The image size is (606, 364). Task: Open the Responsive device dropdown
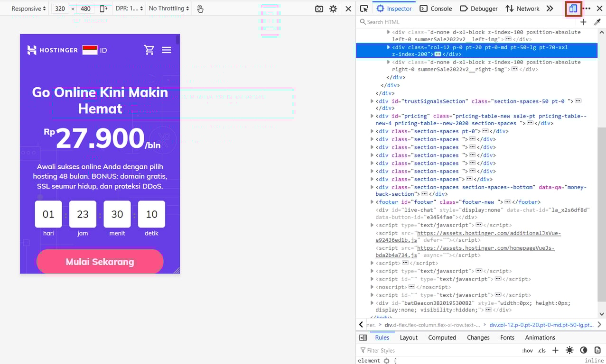[x=28, y=8]
